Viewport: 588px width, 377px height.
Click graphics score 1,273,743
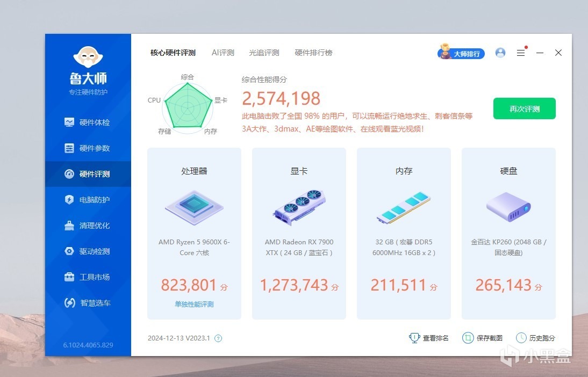(x=294, y=285)
